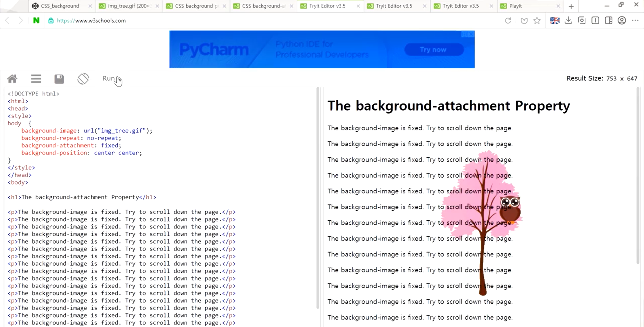
Task: Open the browser downloads icon
Action: [x=568, y=20]
